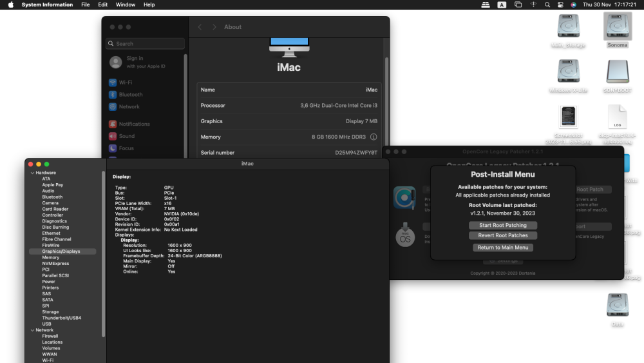Select Apple Pay in the hardware list
The height and width of the screenshot is (363, 644).
coord(53,185)
